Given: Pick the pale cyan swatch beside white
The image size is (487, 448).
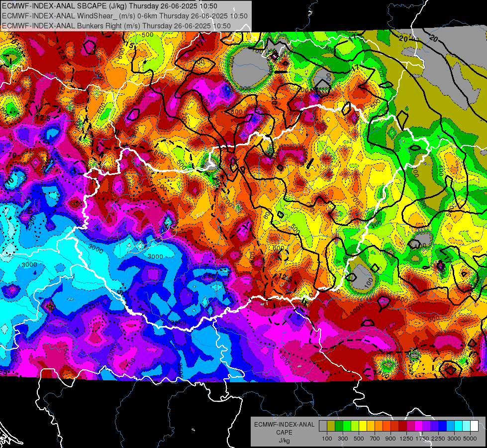Looking at the screenshot, I should coord(466,426).
